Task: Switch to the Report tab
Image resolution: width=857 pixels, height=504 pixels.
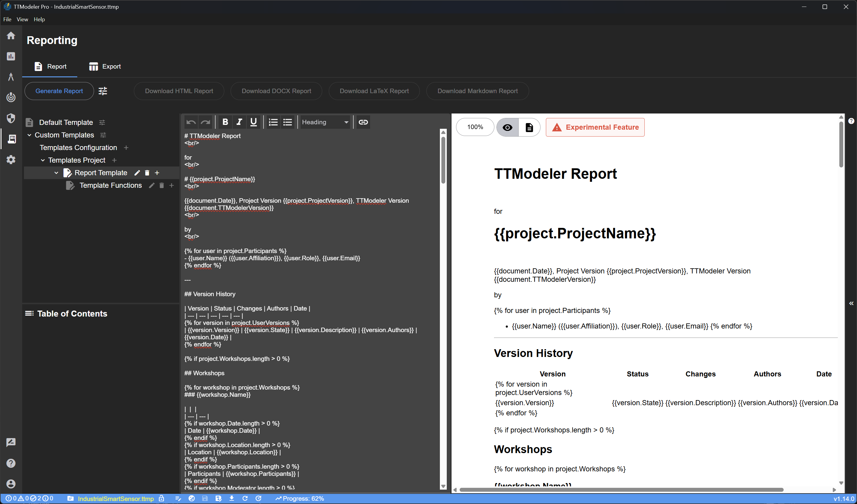Action: (x=50, y=66)
